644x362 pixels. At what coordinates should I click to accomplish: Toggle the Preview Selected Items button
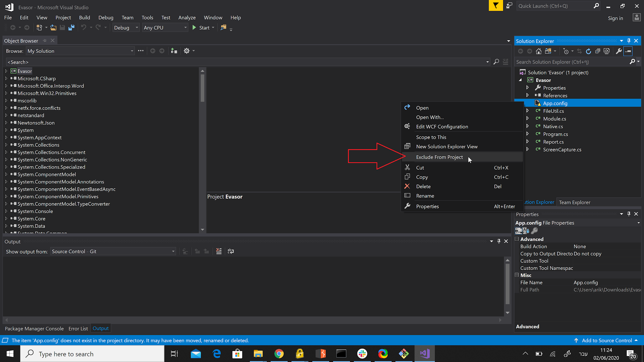coord(628,51)
